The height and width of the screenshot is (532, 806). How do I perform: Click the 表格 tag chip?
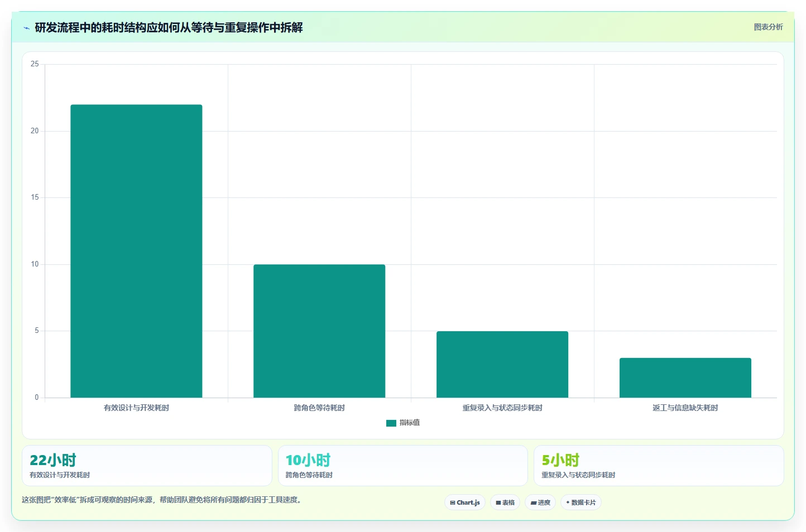(x=505, y=502)
